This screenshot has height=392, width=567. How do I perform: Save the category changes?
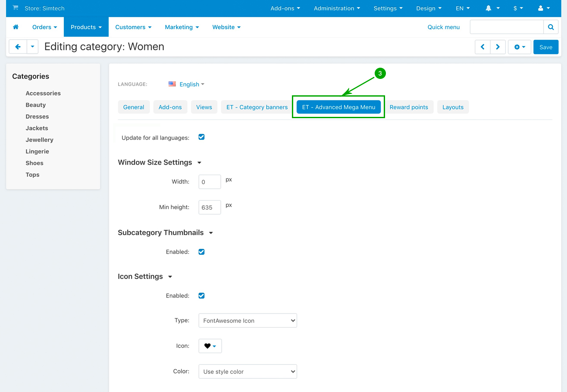[x=545, y=47]
